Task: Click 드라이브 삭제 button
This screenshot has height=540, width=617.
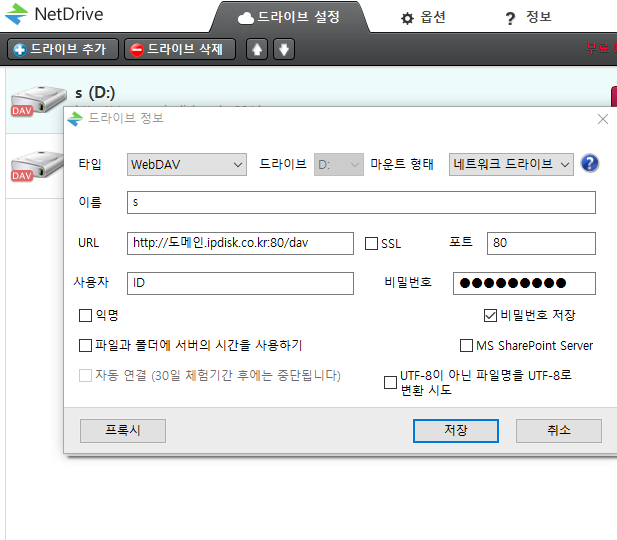Action: 180,49
